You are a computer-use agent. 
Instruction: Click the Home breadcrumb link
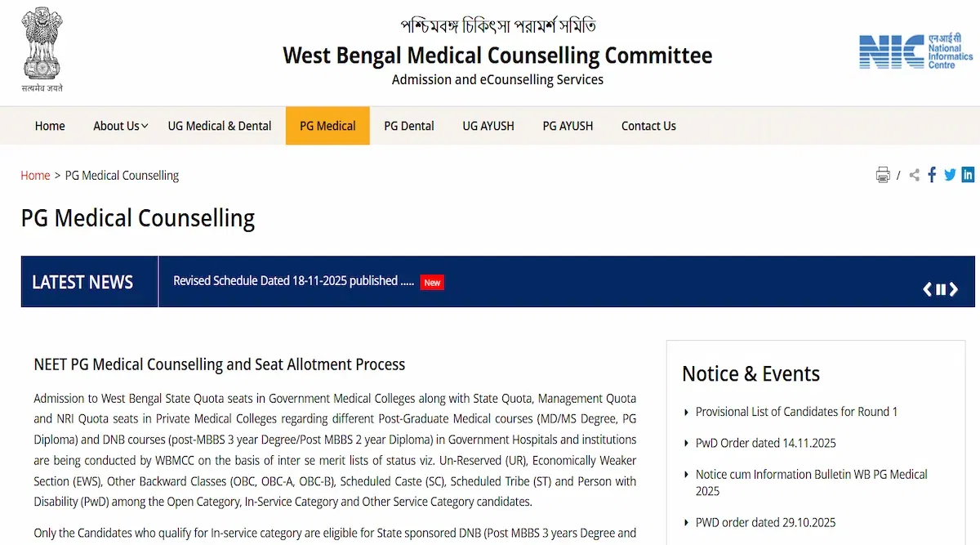click(35, 175)
